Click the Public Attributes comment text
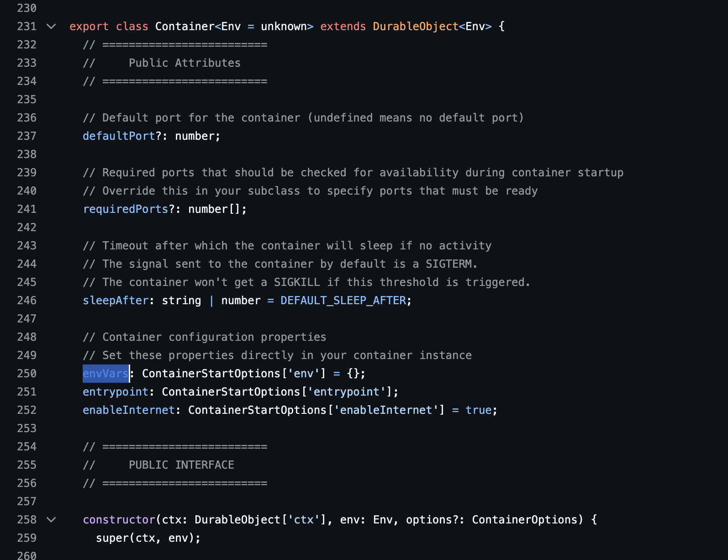Screen dimensions: 728x560 185,63
